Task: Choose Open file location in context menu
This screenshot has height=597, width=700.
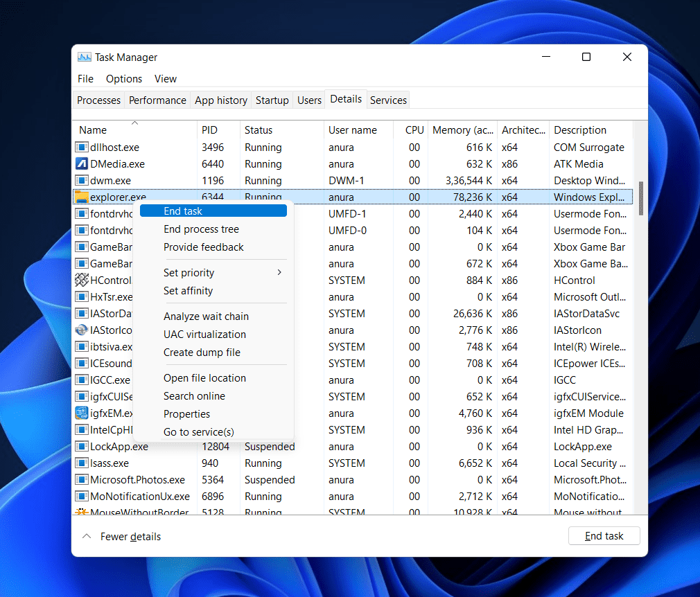Action: pyautogui.click(x=204, y=378)
